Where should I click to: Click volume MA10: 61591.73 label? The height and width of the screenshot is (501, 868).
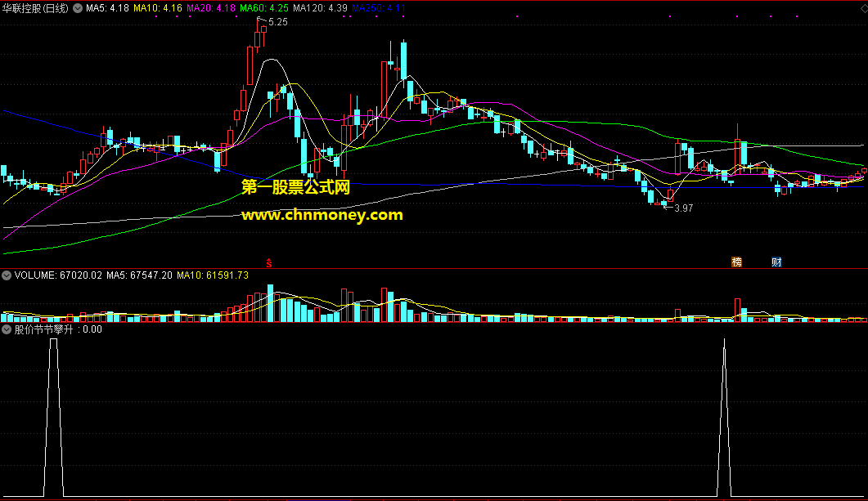(x=213, y=275)
